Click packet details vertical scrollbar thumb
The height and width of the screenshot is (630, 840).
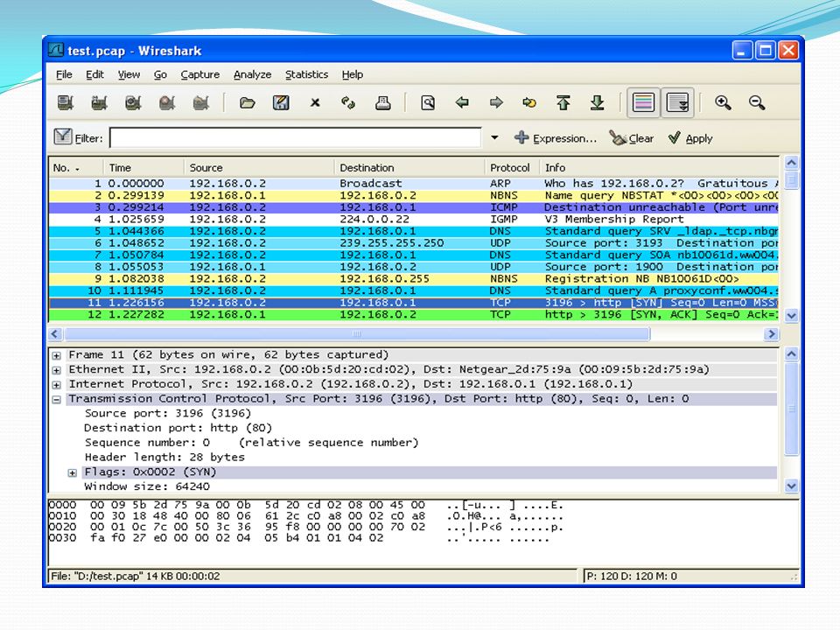tap(791, 409)
